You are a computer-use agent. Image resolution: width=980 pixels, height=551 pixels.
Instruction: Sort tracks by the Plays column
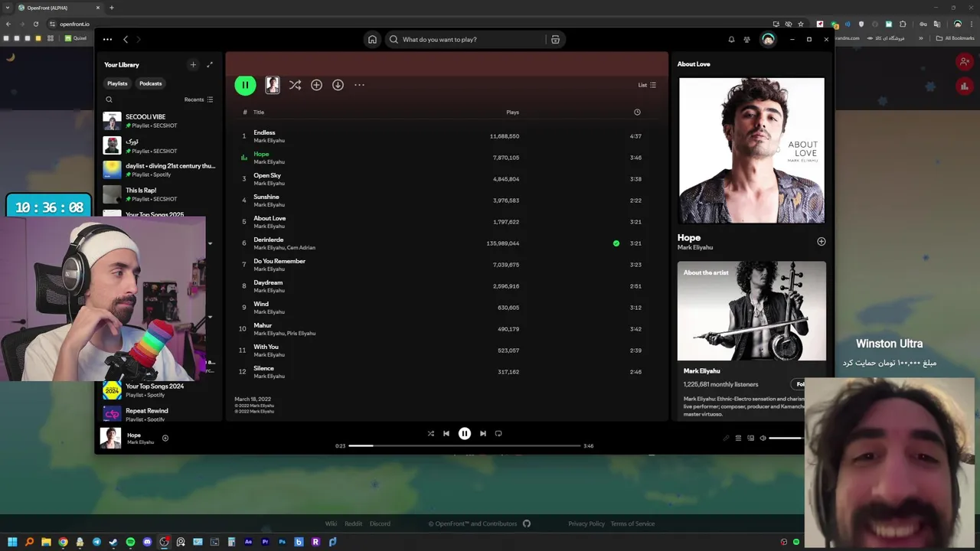click(x=513, y=112)
